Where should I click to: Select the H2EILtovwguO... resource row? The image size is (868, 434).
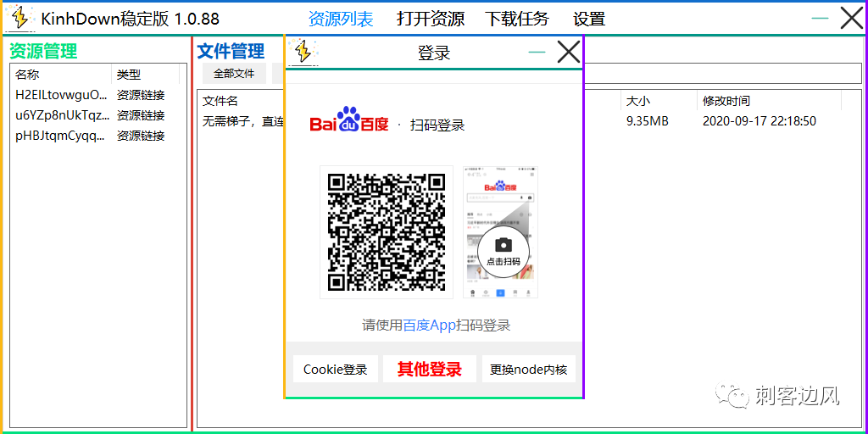98,95
